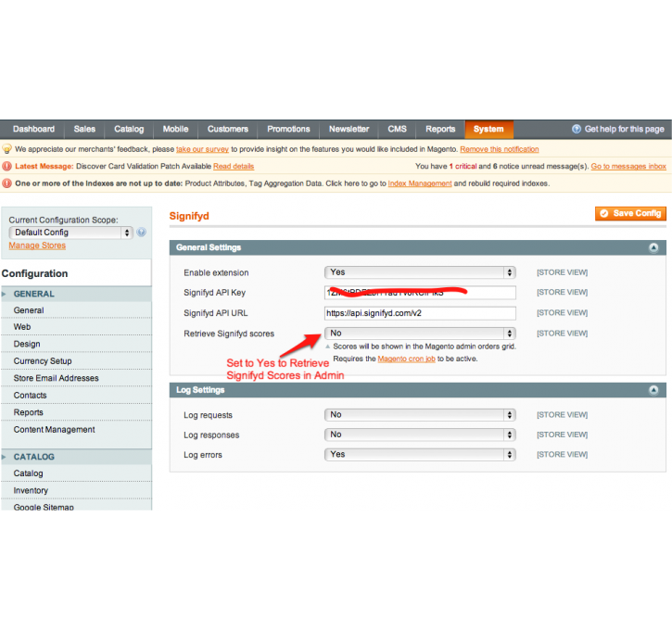Open the Reports menu in the top bar
672x630 pixels.
440,129
